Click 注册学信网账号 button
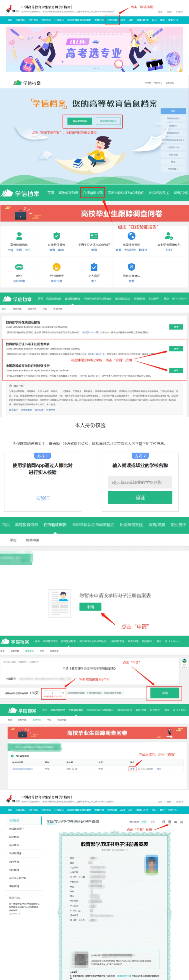Viewport: 189px width, 980px height. point(108,121)
